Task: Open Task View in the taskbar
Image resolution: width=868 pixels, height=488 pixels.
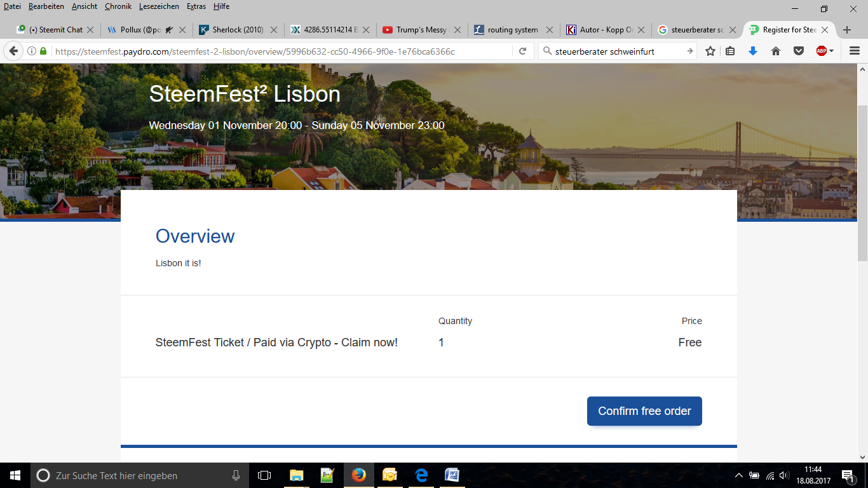Action: tap(264, 475)
